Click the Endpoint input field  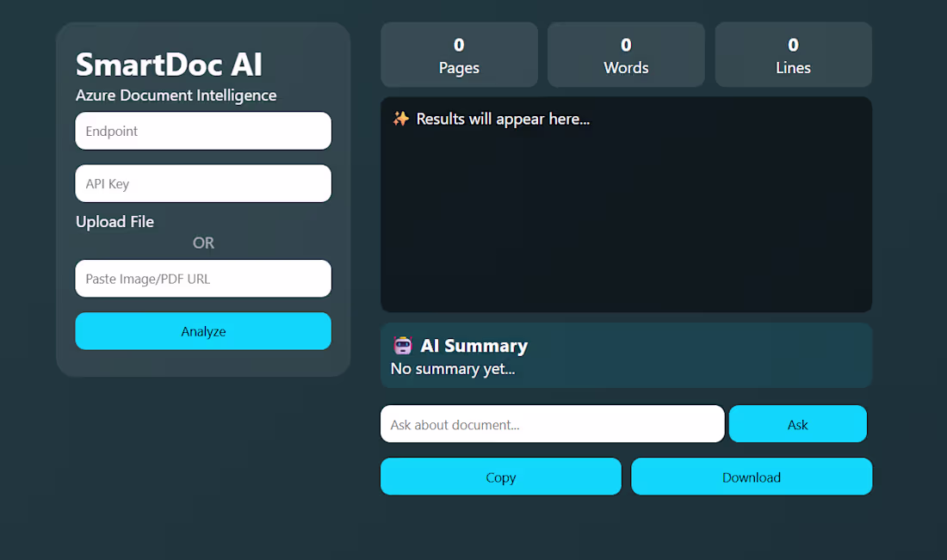[203, 131]
